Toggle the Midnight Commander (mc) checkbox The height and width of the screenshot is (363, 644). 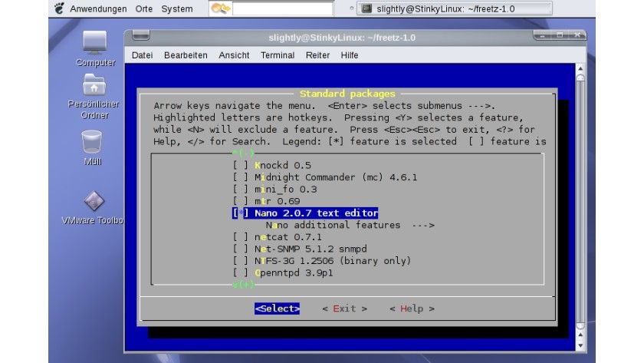241,177
